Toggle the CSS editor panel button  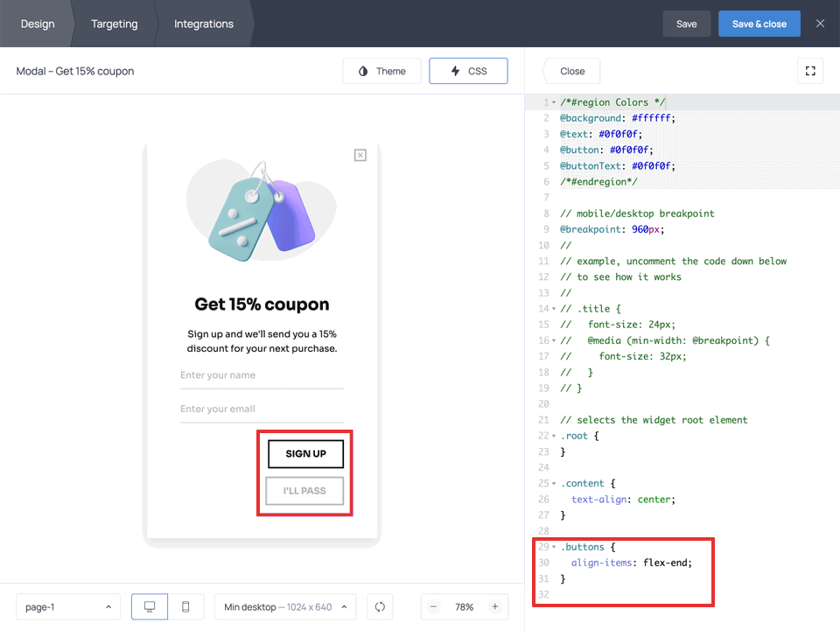point(468,71)
